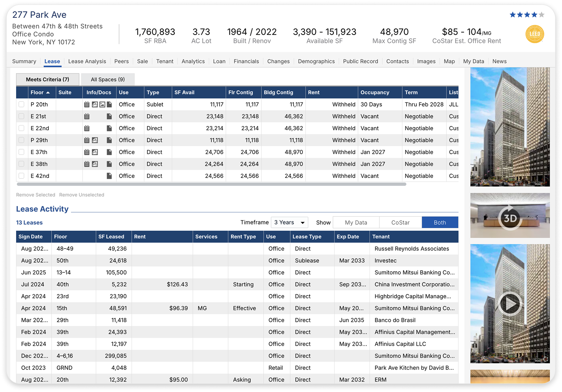Open the document icon for E 42nd

click(x=109, y=176)
